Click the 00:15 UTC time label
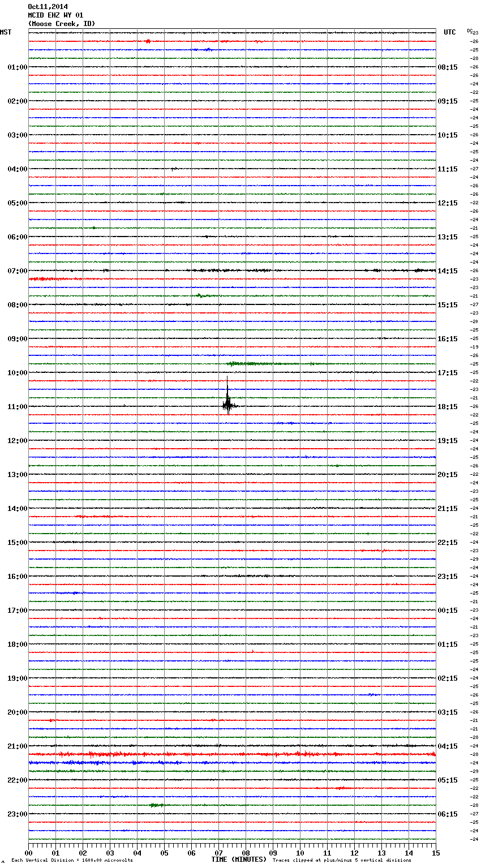Screen dimensions: 481x868 [448, 611]
